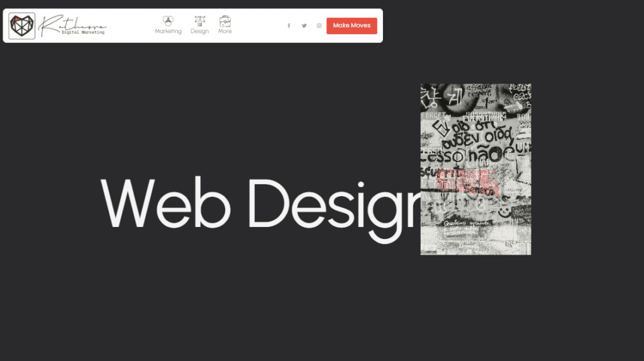The width and height of the screenshot is (644, 361).
Task: Open Marketing via the three-circles icon
Action: tap(168, 21)
